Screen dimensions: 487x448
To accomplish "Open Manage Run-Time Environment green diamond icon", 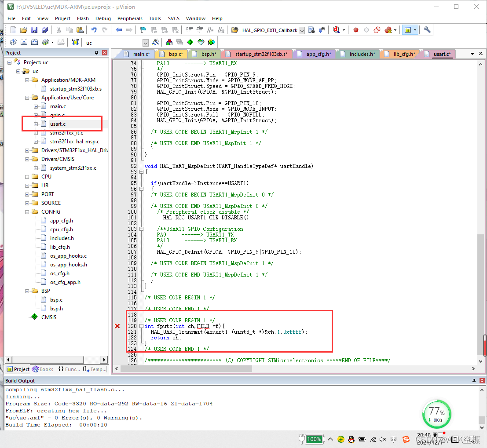I will (x=190, y=42).
